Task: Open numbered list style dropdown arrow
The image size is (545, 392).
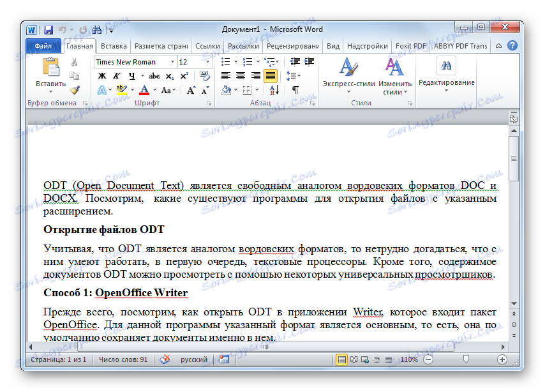Action: pyautogui.click(x=258, y=62)
